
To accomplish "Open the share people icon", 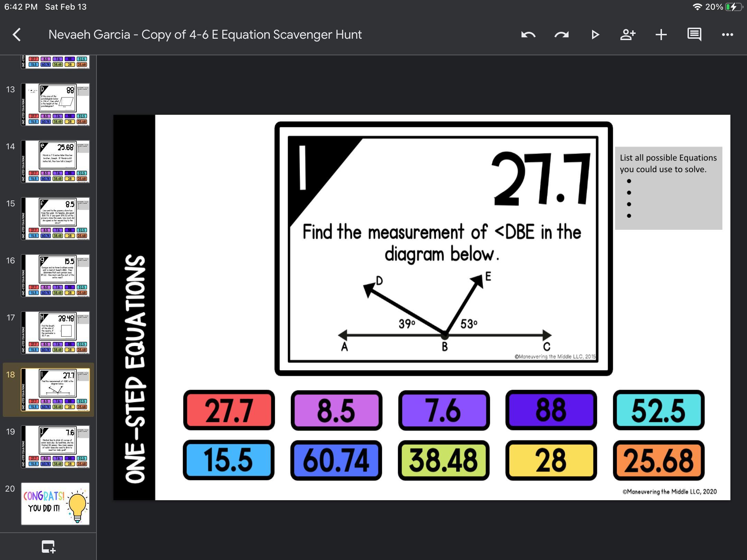I will pos(627,35).
